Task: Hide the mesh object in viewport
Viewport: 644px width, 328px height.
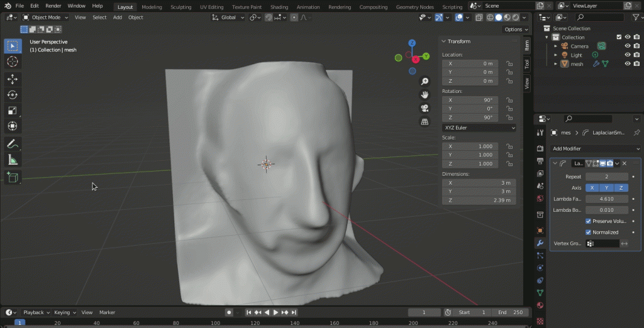Action: click(x=628, y=63)
